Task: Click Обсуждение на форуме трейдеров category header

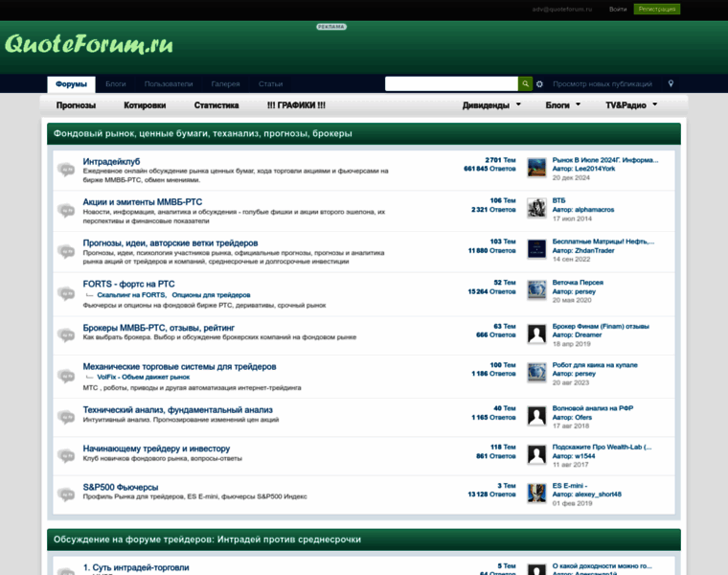Action: point(207,540)
